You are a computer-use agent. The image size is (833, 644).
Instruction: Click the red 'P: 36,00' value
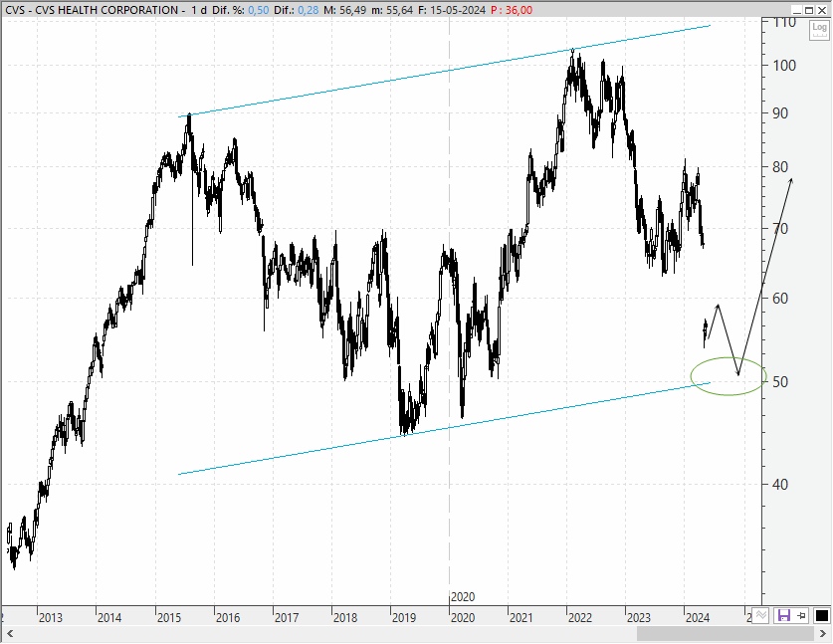(x=512, y=10)
